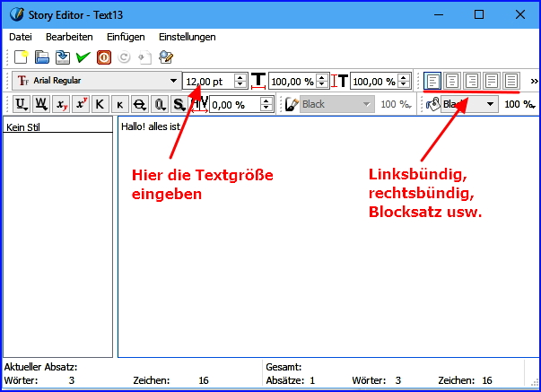The height and width of the screenshot is (392, 541).
Task: Decrease font size with down arrow
Action: (x=240, y=85)
